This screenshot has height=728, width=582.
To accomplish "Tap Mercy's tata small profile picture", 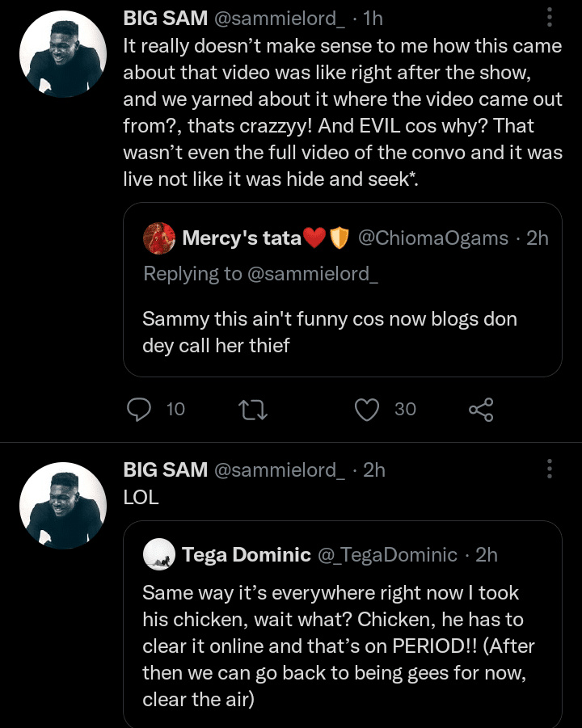I will click(159, 238).
